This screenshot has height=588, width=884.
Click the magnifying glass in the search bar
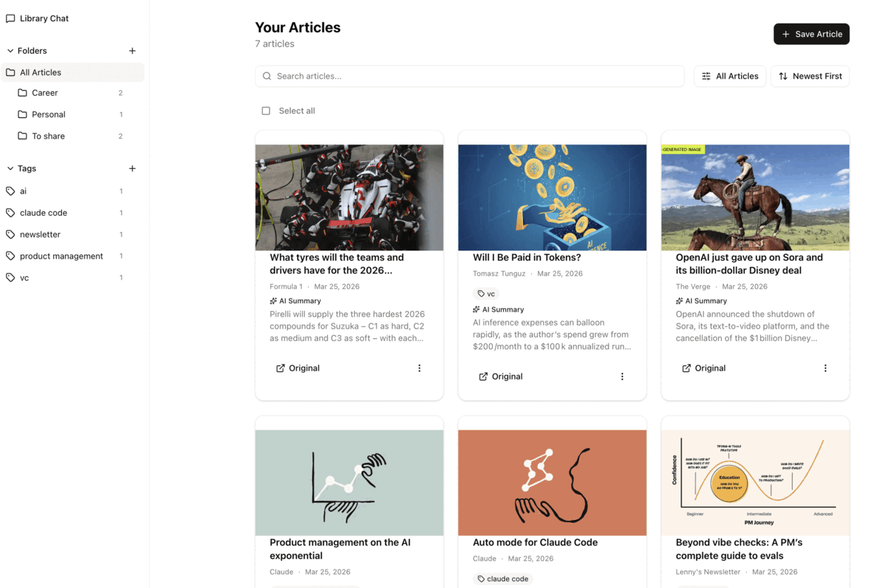266,76
